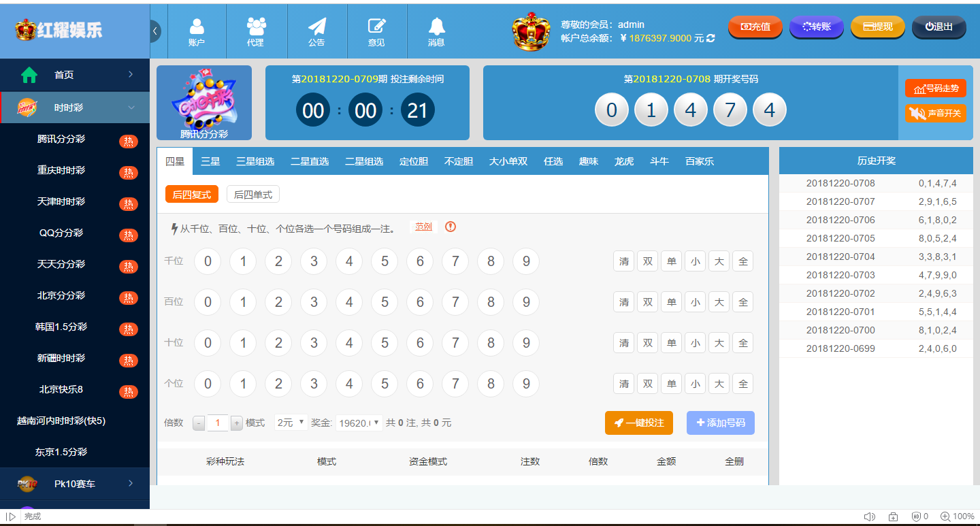Click the 倍数 multiplier input field
This screenshot has width=980, height=526.
218,423
